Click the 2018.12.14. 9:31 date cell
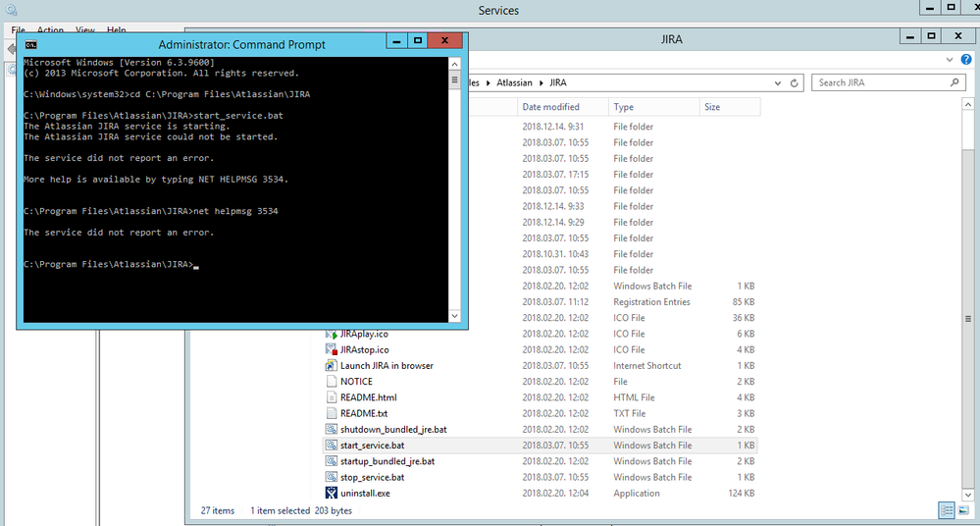The image size is (980, 526). (553, 127)
